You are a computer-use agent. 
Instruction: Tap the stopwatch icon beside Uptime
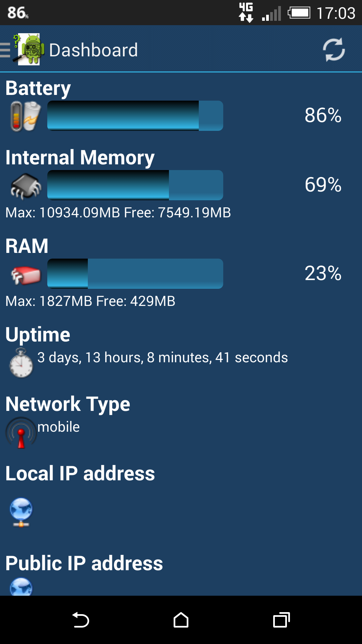pos(21,363)
